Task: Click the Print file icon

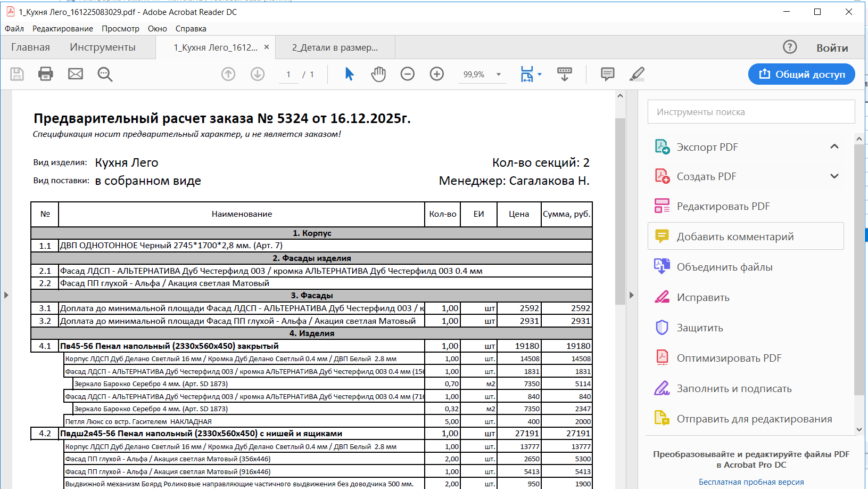Action: (46, 74)
